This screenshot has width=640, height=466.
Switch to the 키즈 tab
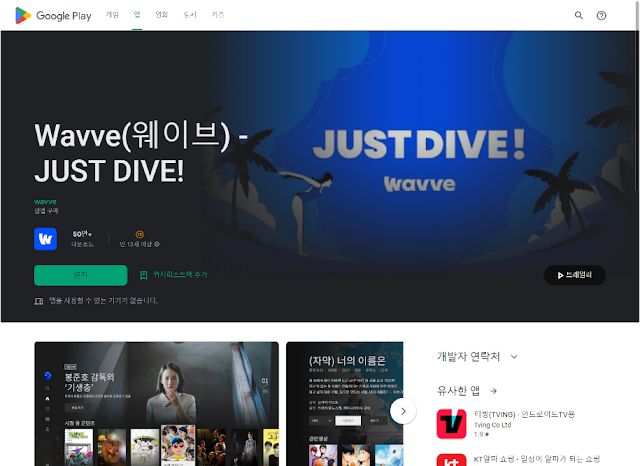click(x=218, y=15)
